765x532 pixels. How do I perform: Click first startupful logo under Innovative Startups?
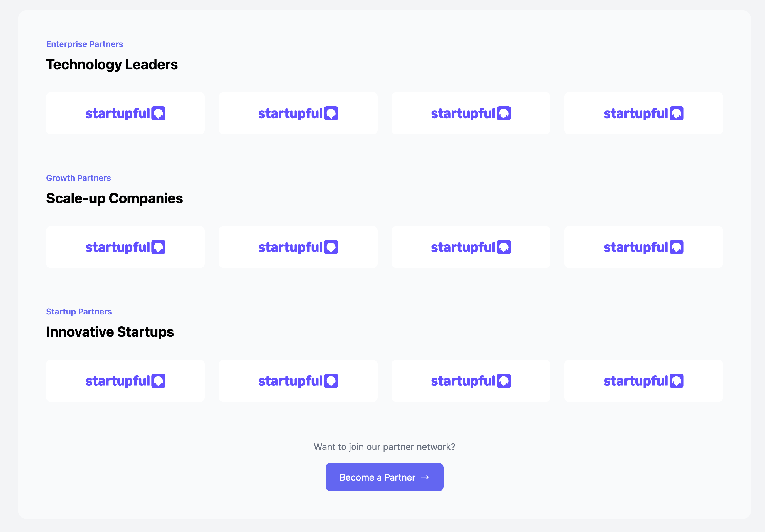(125, 381)
